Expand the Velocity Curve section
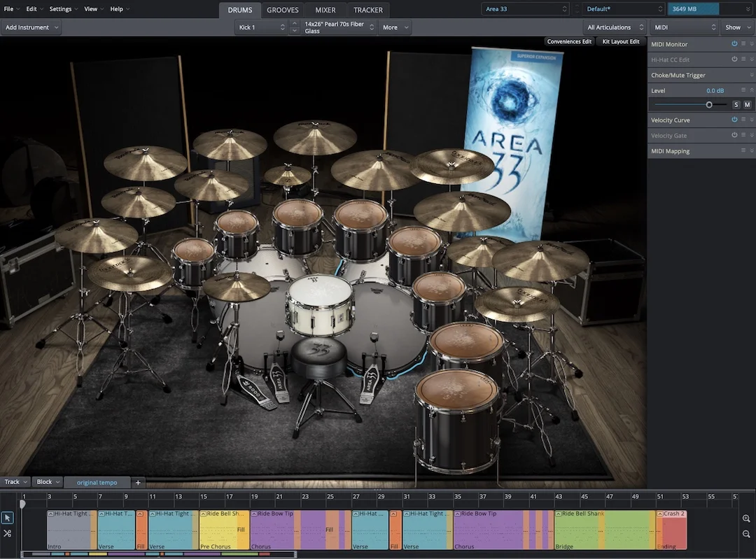 click(x=752, y=120)
